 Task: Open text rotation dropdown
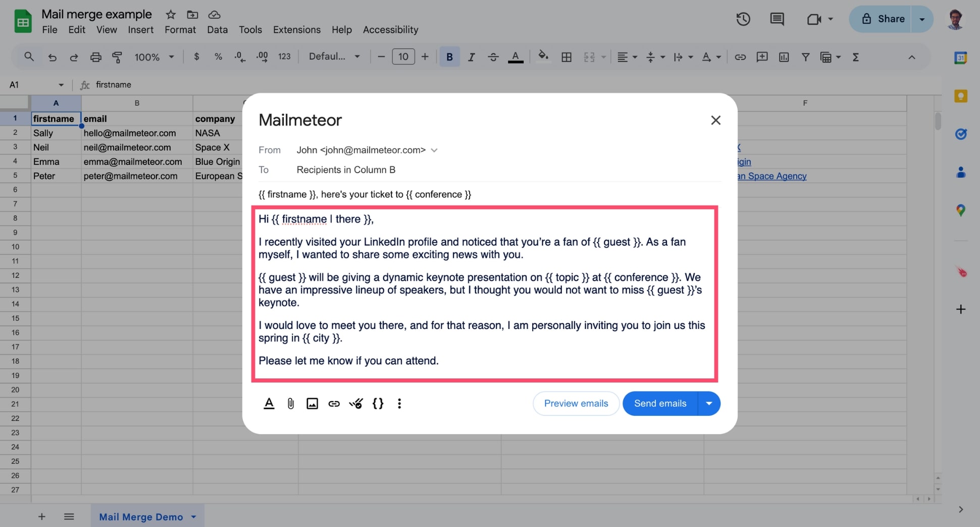(x=711, y=57)
